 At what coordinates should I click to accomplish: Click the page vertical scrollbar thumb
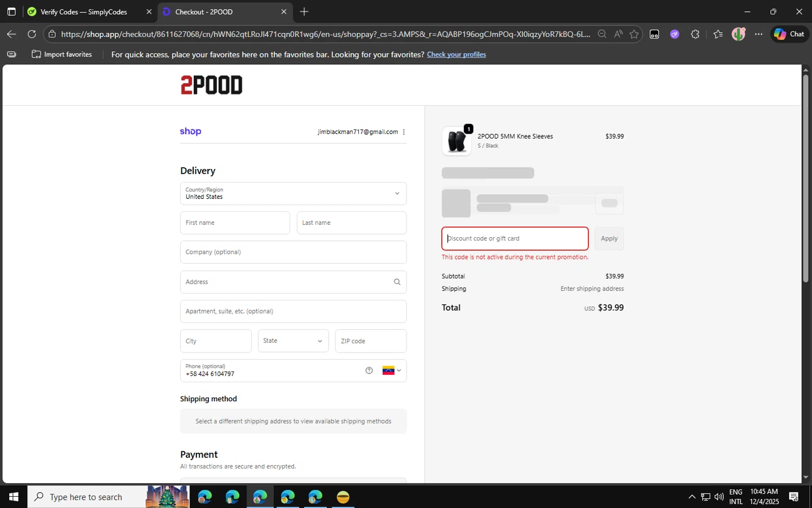click(x=806, y=179)
